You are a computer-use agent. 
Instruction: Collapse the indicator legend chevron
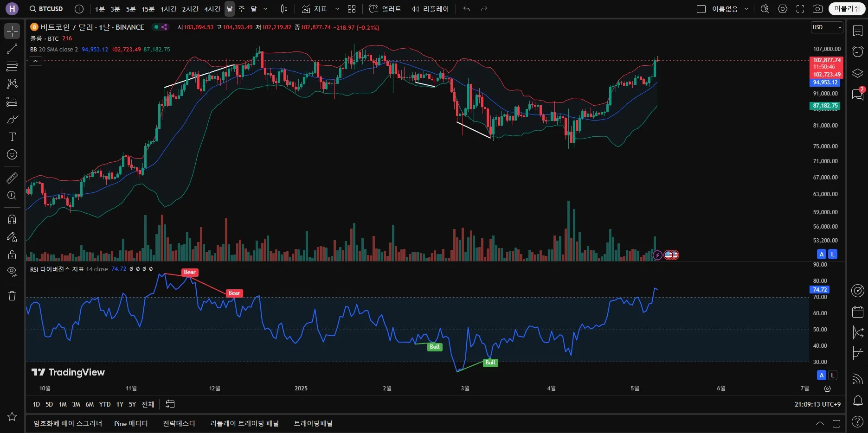click(x=36, y=61)
